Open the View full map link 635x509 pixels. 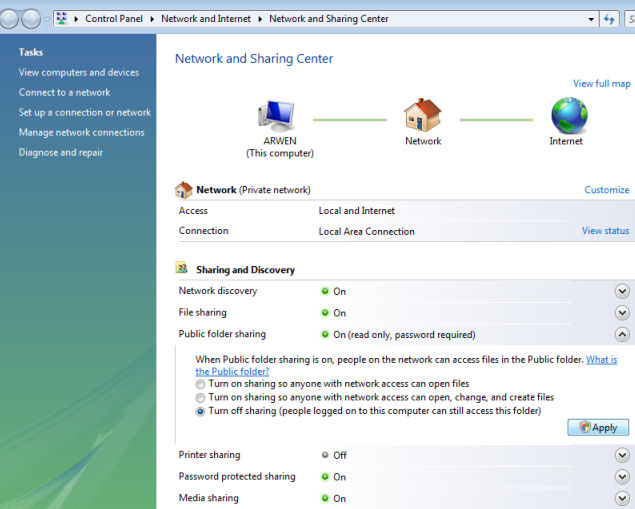pos(601,83)
